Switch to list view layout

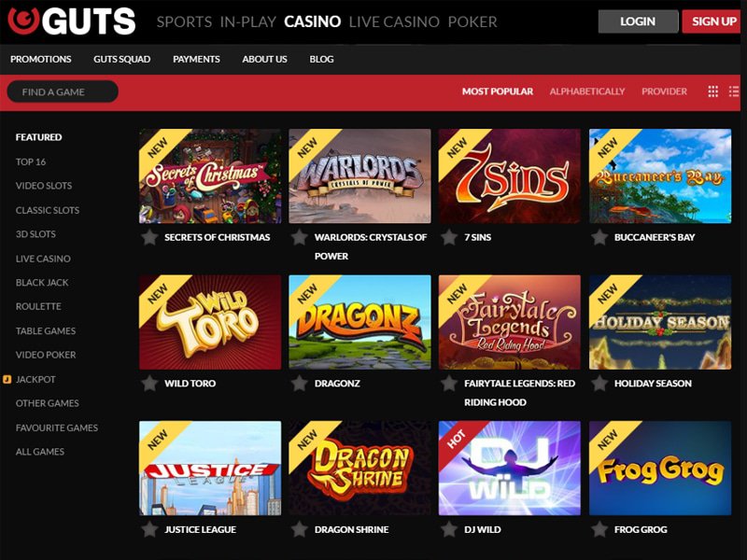734,91
